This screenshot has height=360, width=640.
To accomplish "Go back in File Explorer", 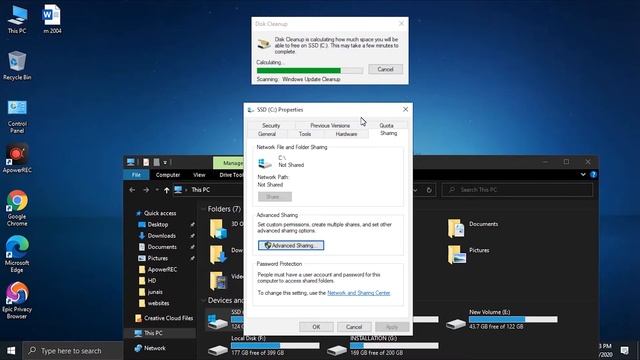I will click(132, 190).
